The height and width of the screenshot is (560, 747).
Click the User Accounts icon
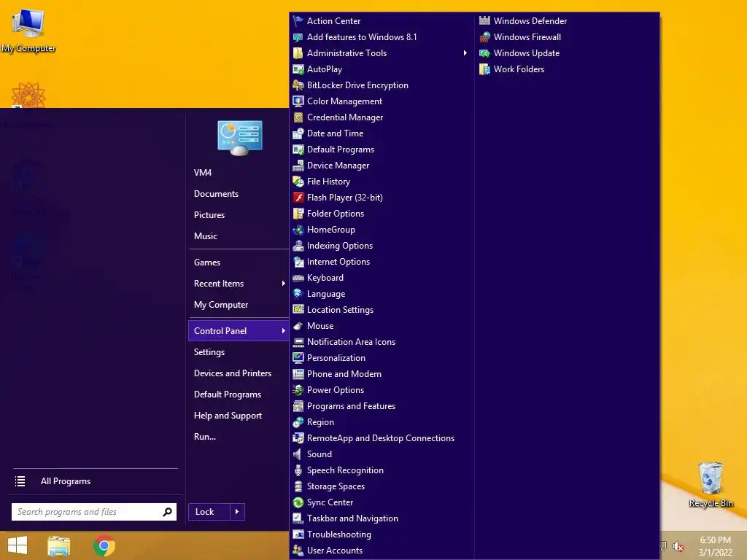click(x=298, y=551)
